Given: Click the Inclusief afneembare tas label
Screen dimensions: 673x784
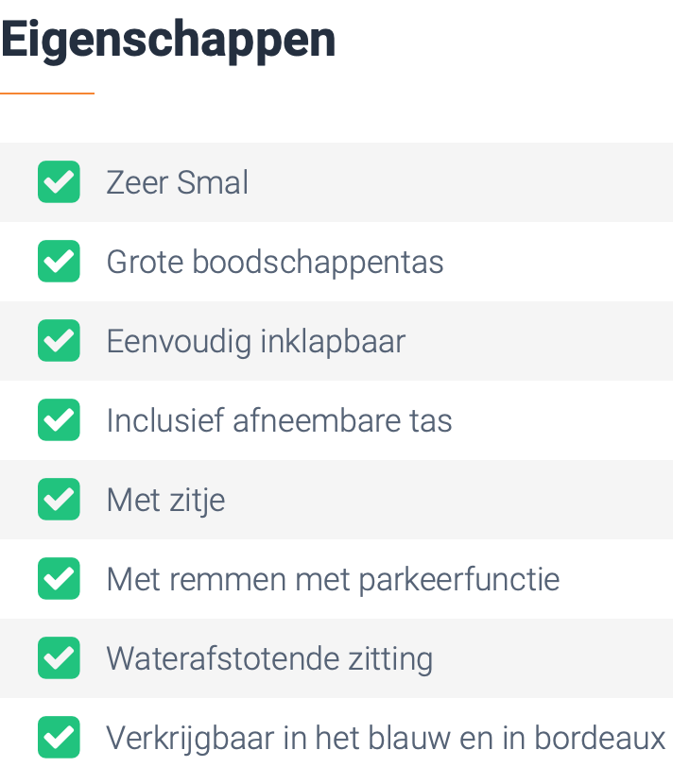Looking at the screenshot, I should click(x=279, y=420).
